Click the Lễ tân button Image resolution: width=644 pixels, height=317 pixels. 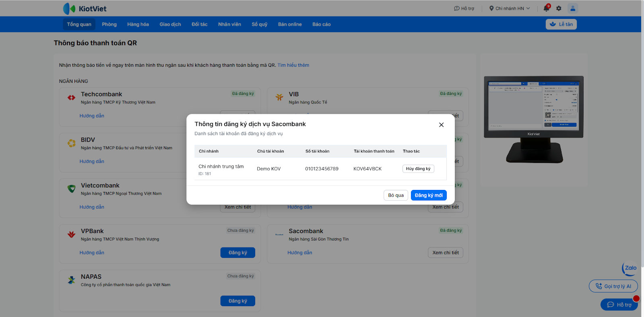pyautogui.click(x=561, y=24)
